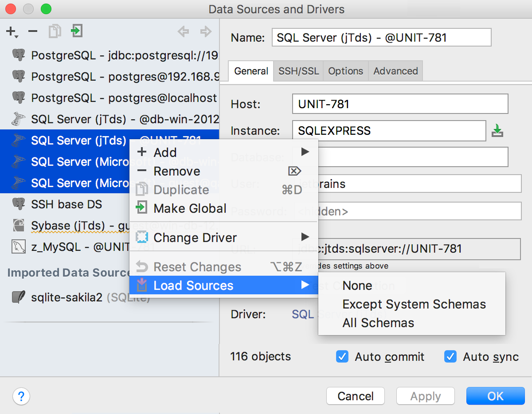Select PostgreSQL - jdbc:postgresql data source
The height and width of the screenshot is (414, 532).
110,55
